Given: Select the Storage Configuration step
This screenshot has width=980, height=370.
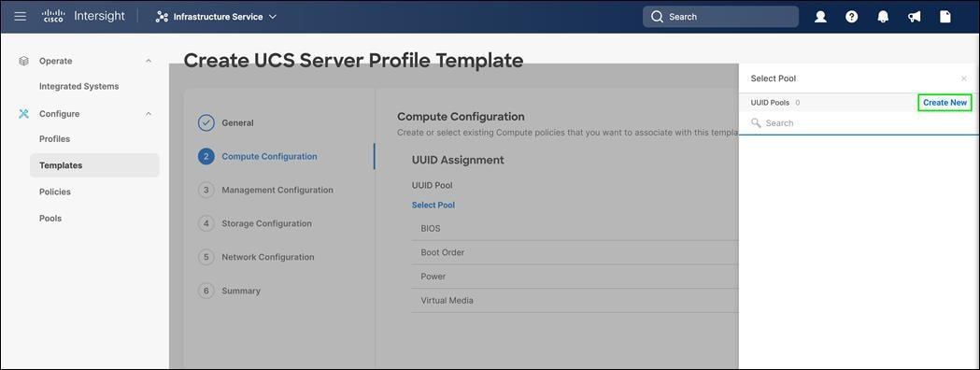Looking at the screenshot, I should coord(255,223).
